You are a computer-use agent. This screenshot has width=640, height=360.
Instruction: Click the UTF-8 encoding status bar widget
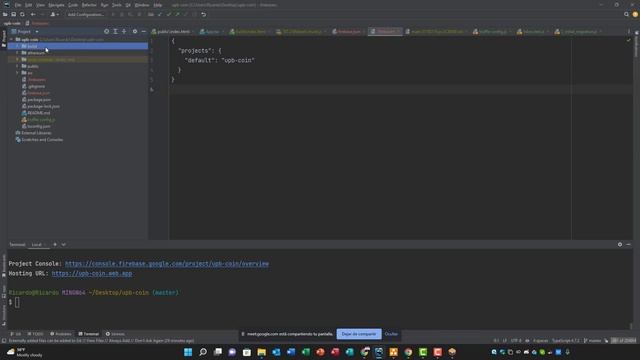click(516, 340)
